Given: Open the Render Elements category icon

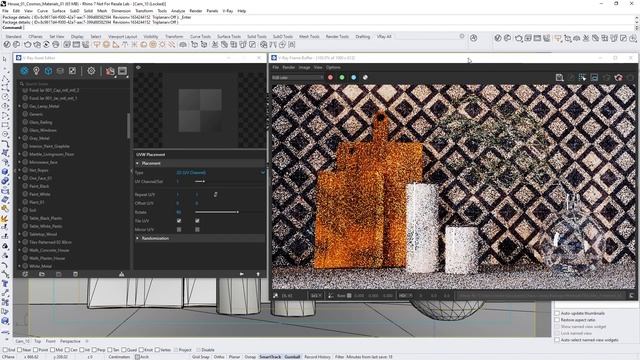Looking at the screenshot, I should (x=60, y=71).
